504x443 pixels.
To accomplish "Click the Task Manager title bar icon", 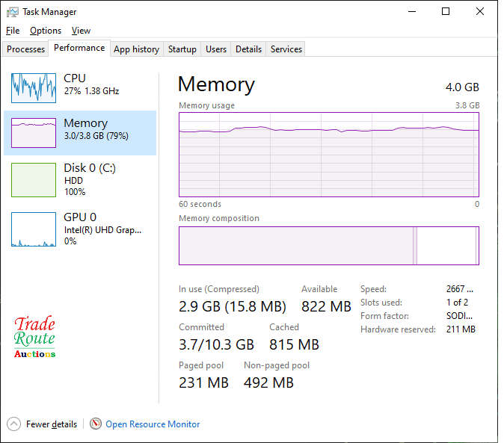I will pos(11,12).
